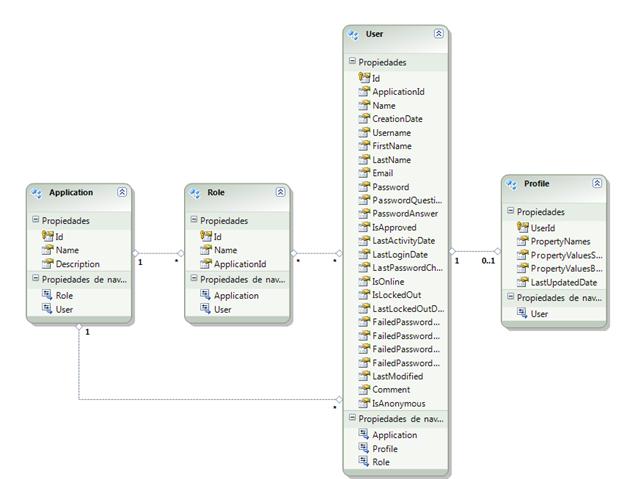Click Application navigation icon in Role entity
The height and width of the screenshot is (479, 640).
(206, 295)
